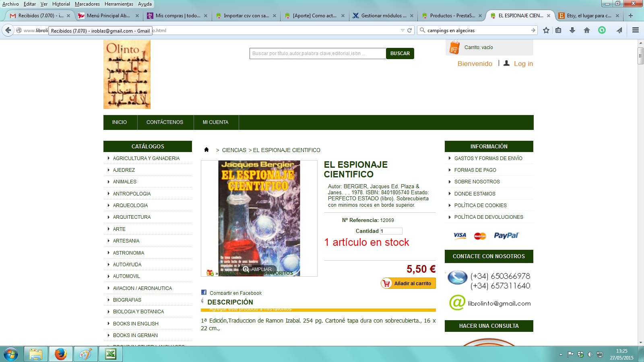Go back with the browser back arrow
The height and width of the screenshot is (362, 644).
pyautogui.click(x=8, y=30)
